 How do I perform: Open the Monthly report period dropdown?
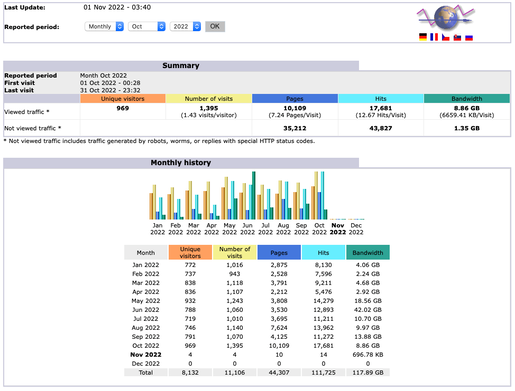coord(104,26)
